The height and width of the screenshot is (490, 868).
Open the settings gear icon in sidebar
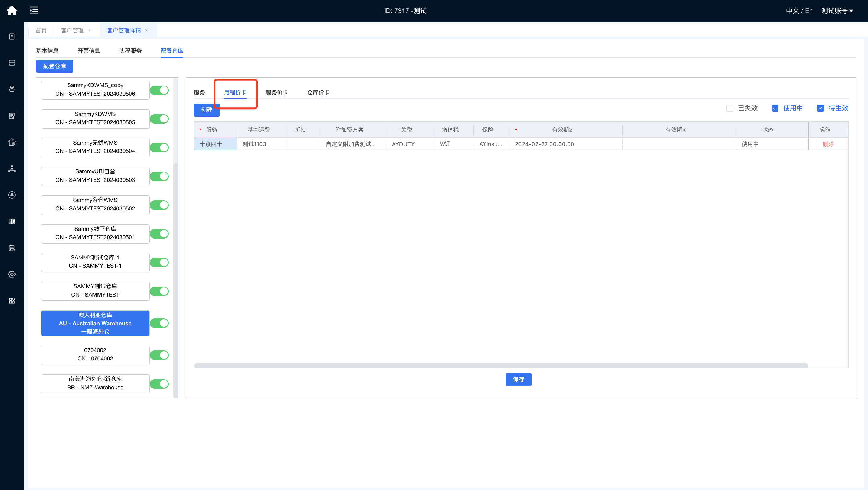pyautogui.click(x=12, y=275)
